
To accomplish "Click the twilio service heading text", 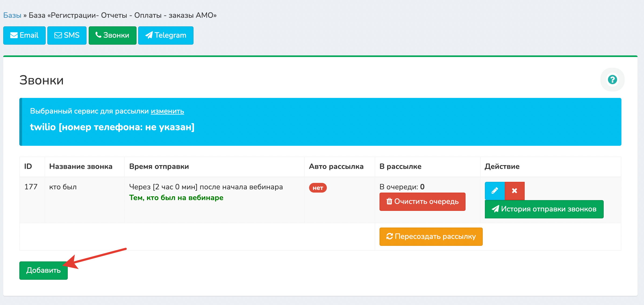I will click(x=112, y=127).
